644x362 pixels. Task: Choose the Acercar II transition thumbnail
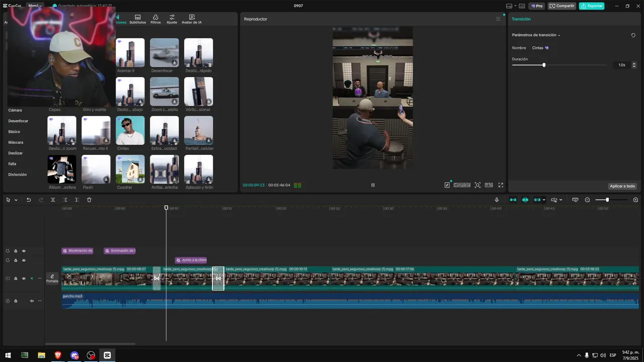(x=130, y=53)
